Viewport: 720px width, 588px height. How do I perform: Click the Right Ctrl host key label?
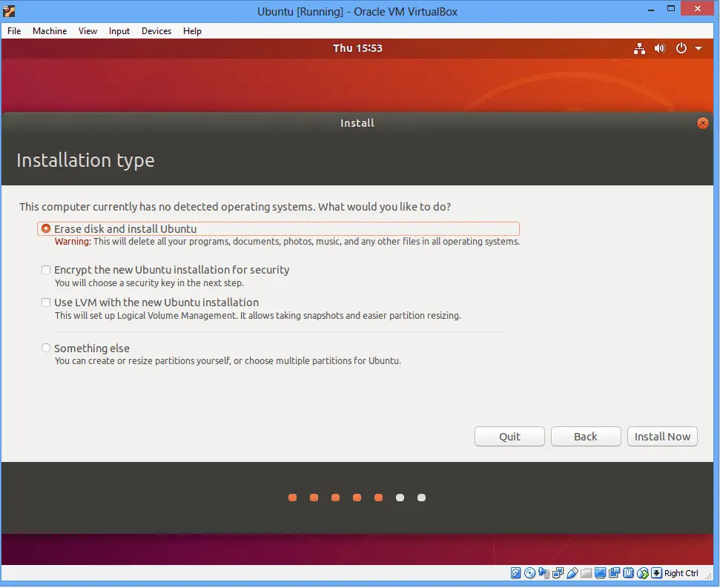pos(681,573)
